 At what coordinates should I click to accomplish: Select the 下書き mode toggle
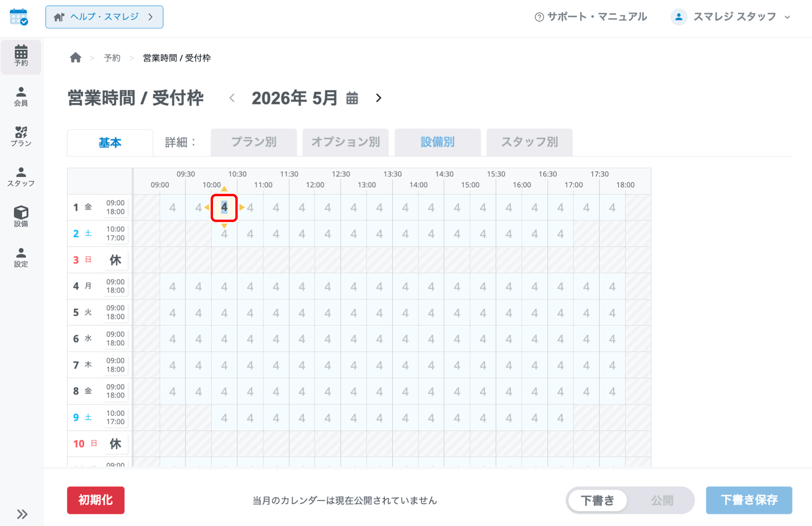click(x=597, y=500)
